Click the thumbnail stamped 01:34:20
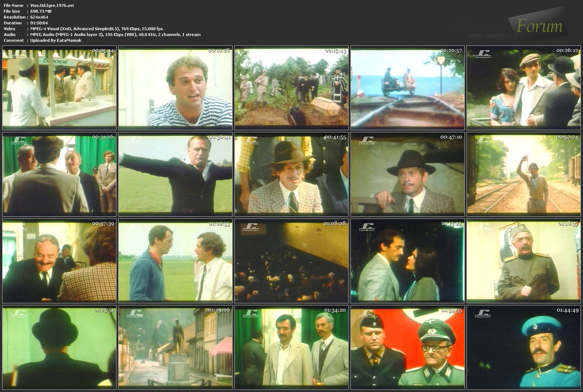Viewport: 583px width, 392px height. tap(291, 347)
